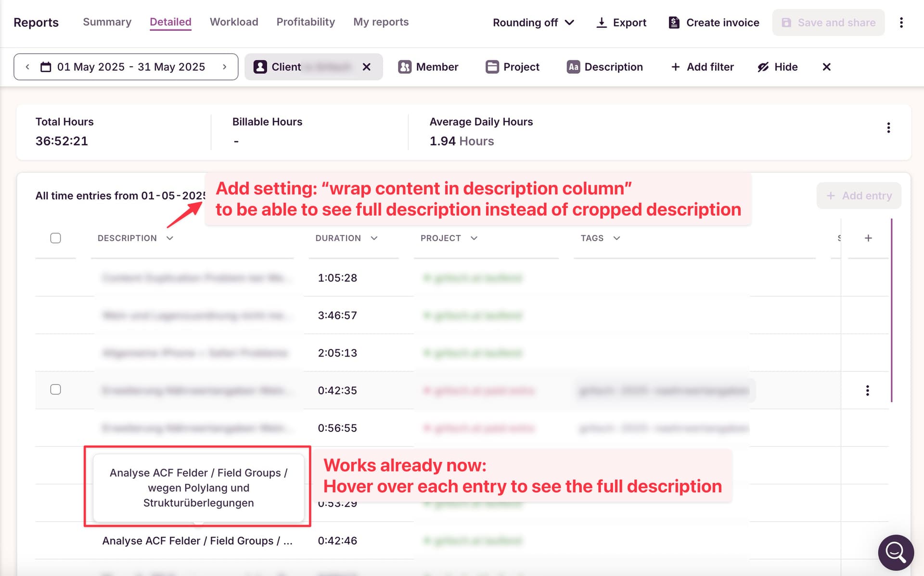
Task: Click the Export download icon
Action: (x=602, y=23)
